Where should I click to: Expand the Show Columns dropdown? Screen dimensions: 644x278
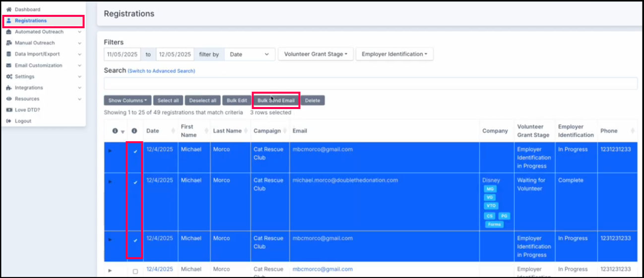point(127,101)
